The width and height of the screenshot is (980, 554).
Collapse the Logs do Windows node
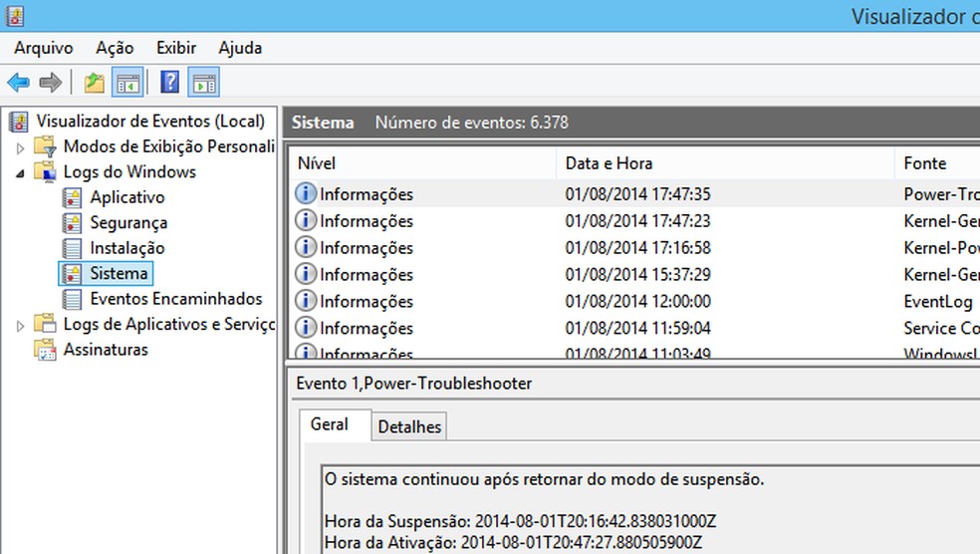coord(20,172)
